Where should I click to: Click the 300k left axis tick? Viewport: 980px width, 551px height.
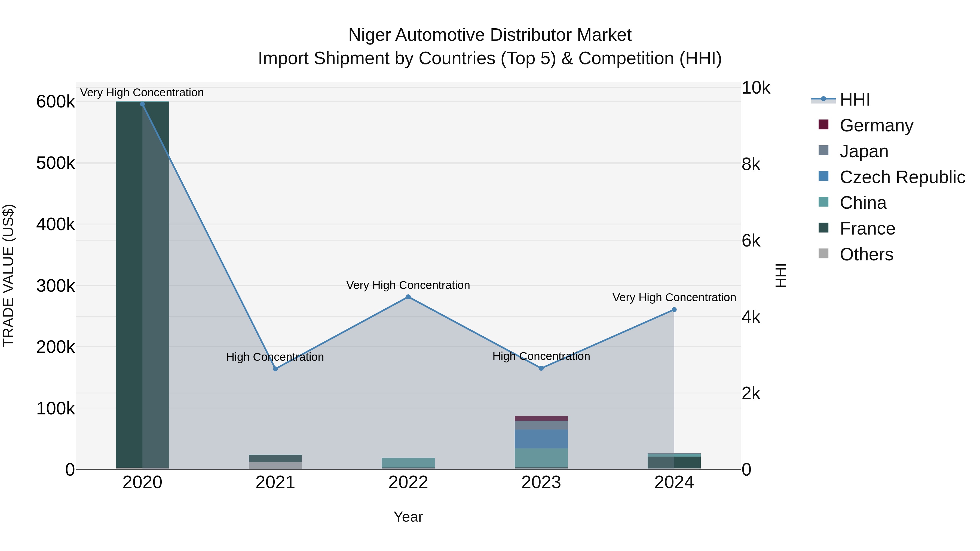[56, 286]
